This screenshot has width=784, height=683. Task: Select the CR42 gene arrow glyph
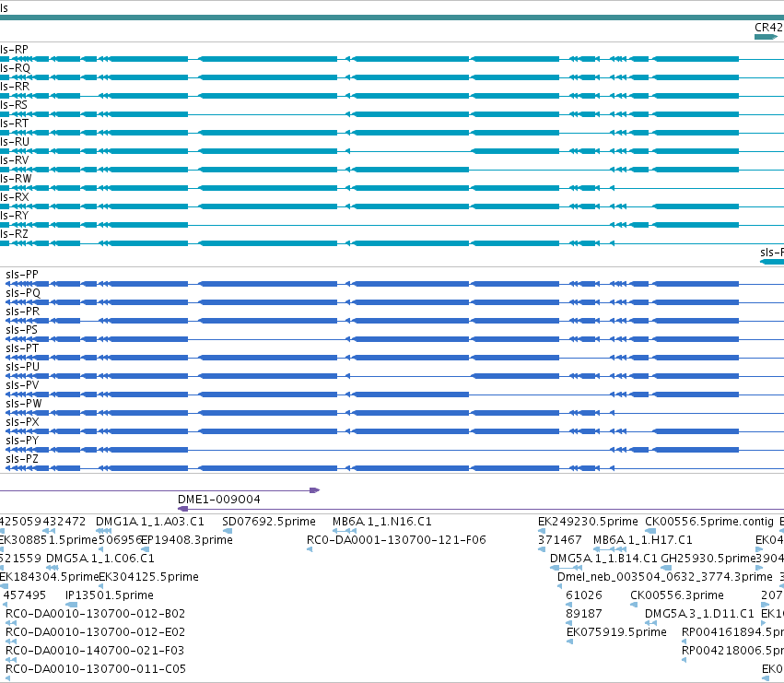(x=766, y=37)
